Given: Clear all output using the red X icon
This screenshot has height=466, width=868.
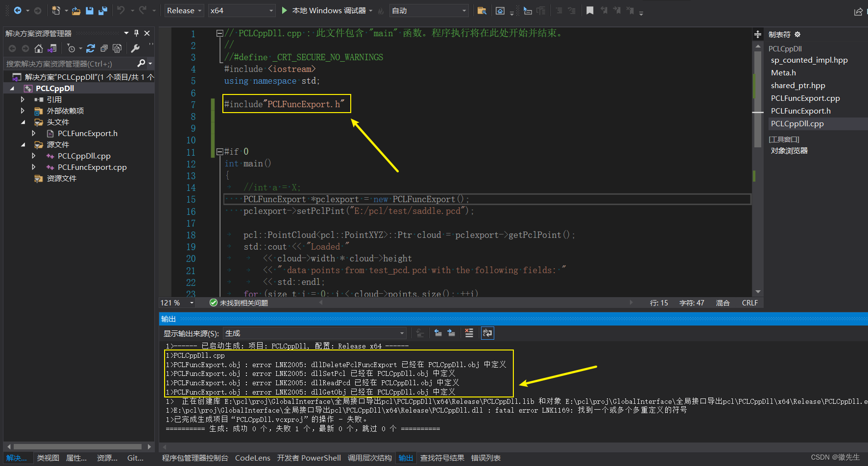Looking at the screenshot, I should (x=469, y=333).
